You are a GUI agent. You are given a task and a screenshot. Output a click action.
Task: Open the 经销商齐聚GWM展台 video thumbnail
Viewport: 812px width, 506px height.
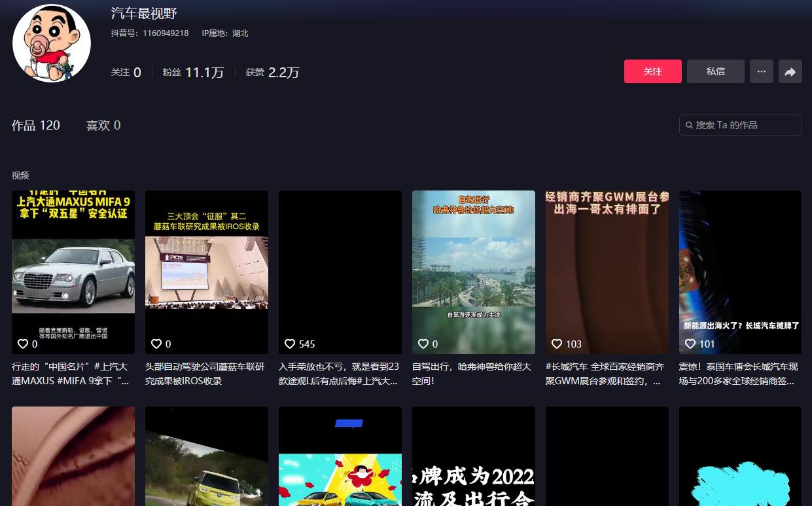607,272
